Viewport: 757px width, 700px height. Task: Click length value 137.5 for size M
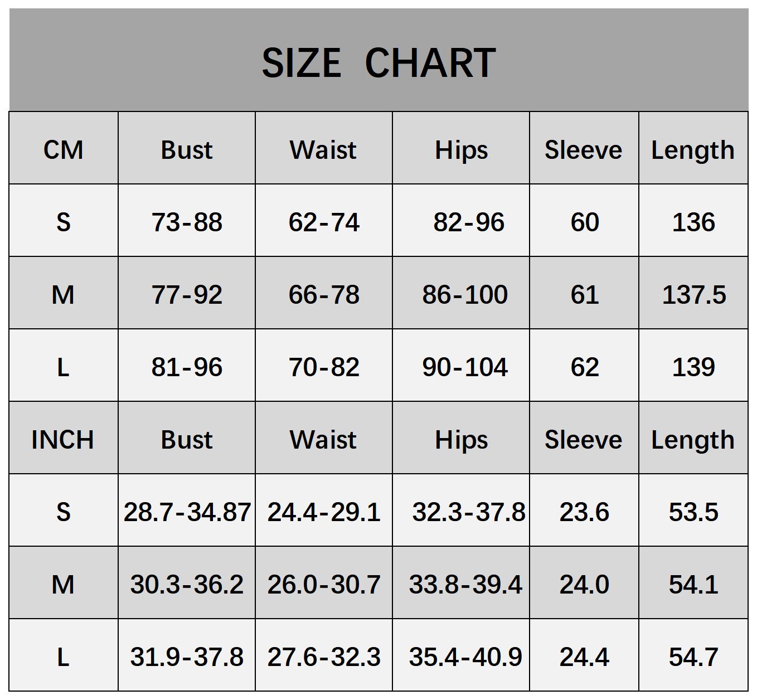coord(694,295)
